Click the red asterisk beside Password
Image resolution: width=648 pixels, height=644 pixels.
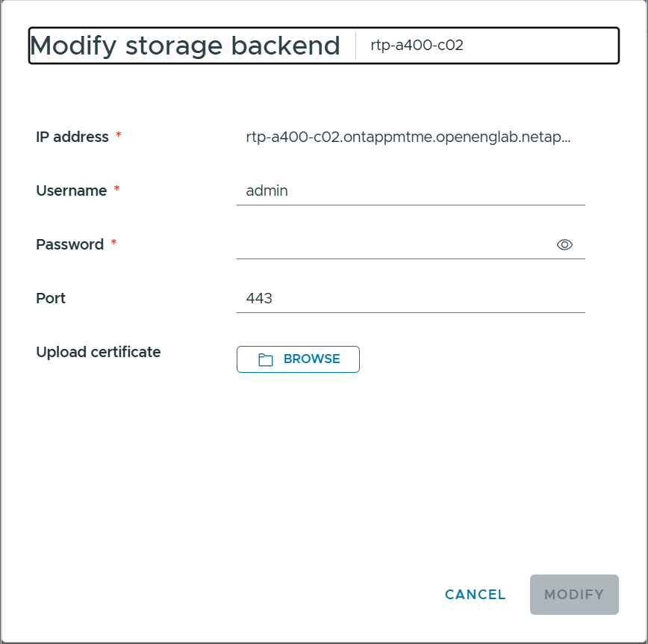tap(113, 242)
